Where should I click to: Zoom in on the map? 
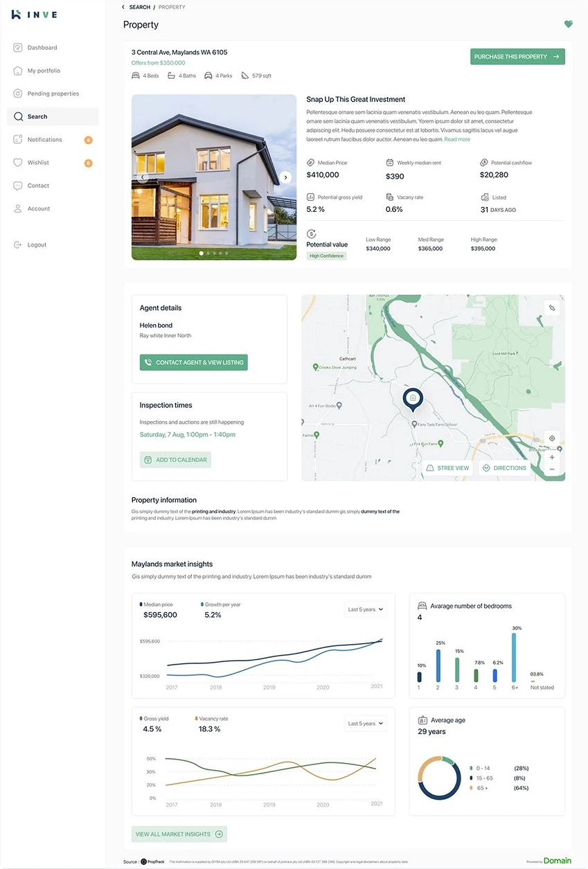pos(552,457)
